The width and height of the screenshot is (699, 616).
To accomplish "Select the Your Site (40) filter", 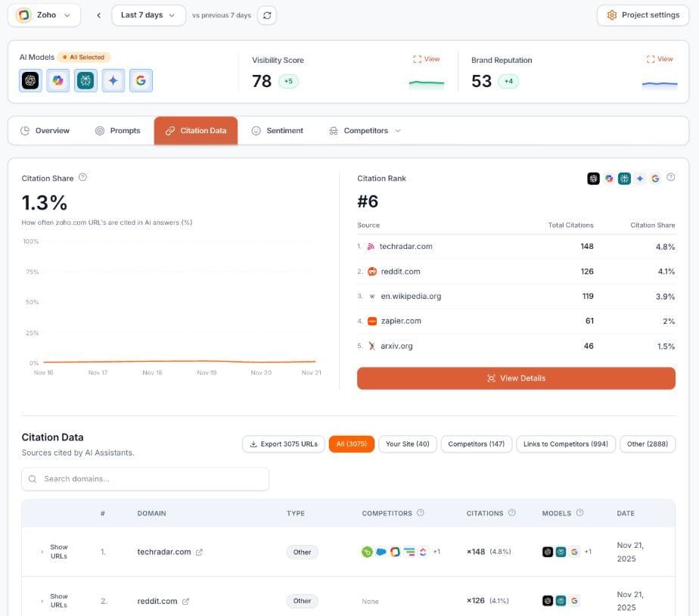I will coord(408,443).
